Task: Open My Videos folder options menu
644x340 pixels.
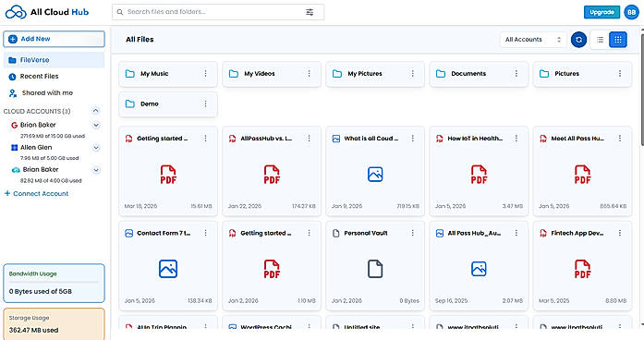Action: [309, 74]
